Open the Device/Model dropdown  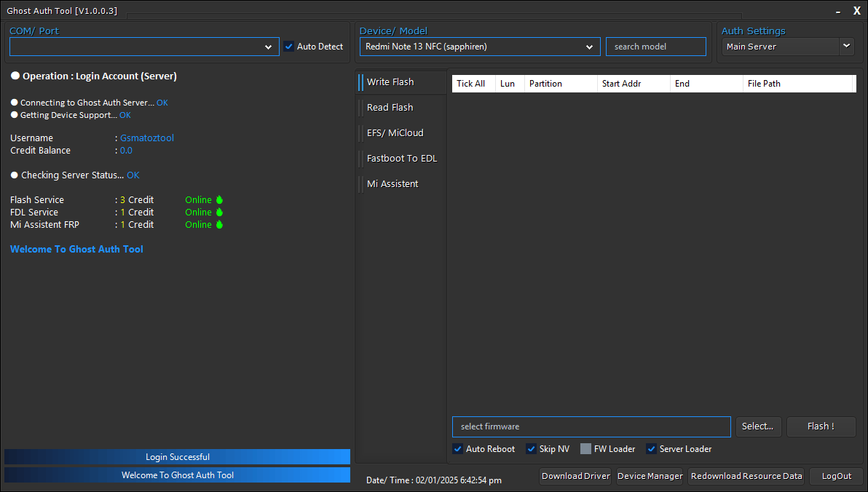pyautogui.click(x=590, y=46)
